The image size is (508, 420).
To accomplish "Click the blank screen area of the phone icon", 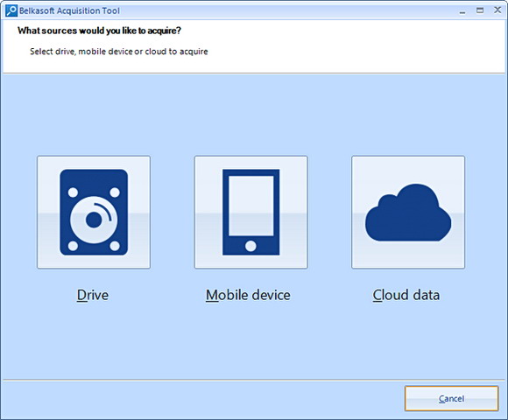I will (x=250, y=206).
